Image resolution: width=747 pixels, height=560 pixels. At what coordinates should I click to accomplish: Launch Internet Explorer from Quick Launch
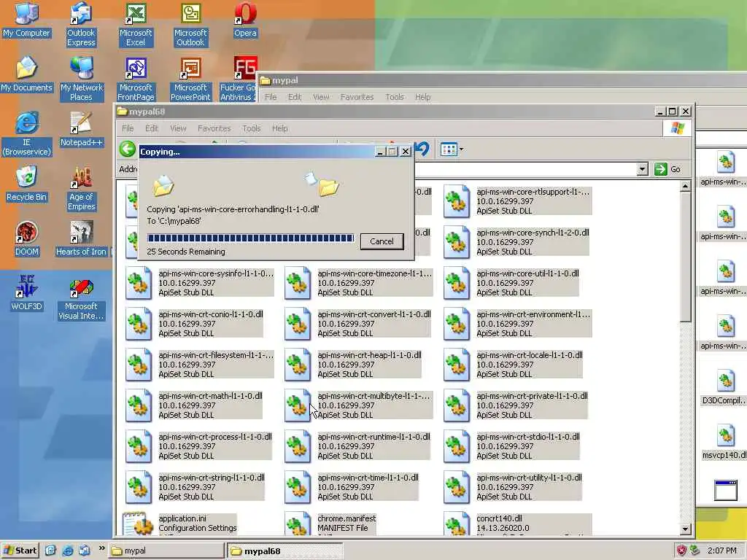68,551
